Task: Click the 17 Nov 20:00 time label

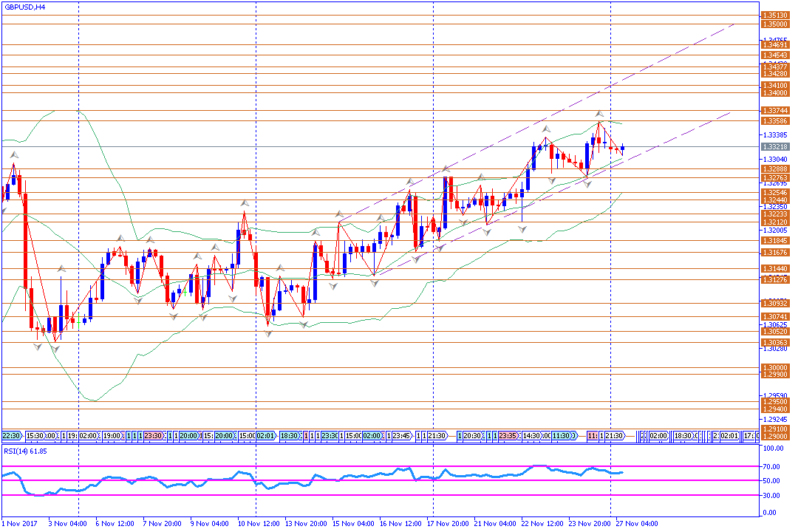Action: tap(448, 523)
